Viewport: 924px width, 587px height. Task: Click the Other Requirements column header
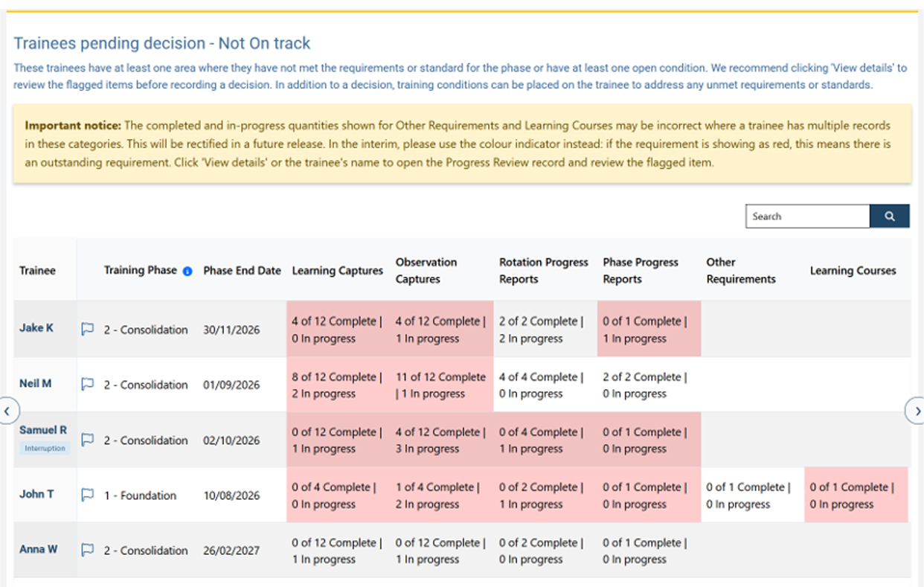point(741,271)
